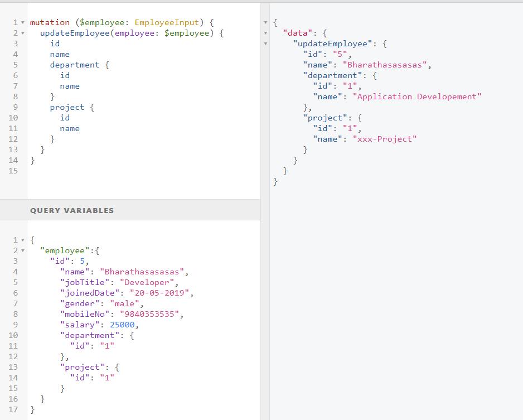Click "male" value in query variables
523x420 pixels.
point(124,303)
